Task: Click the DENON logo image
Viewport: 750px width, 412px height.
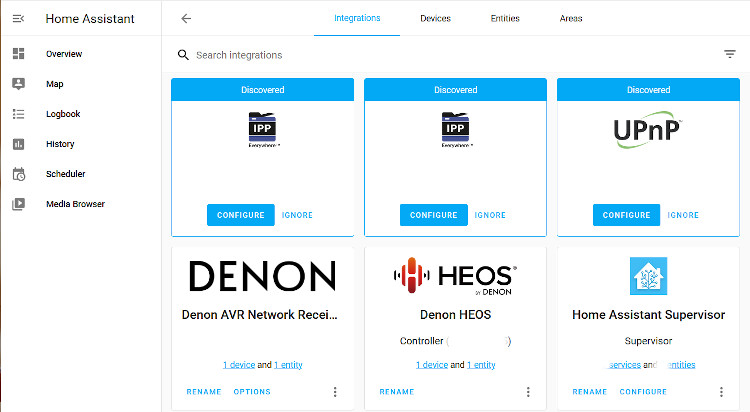Action: click(263, 276)
